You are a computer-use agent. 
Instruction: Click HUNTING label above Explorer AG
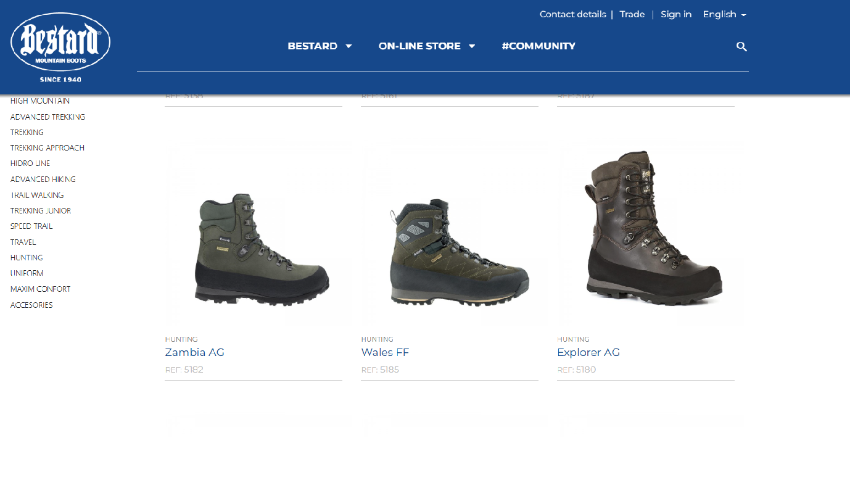pos(573,339)
